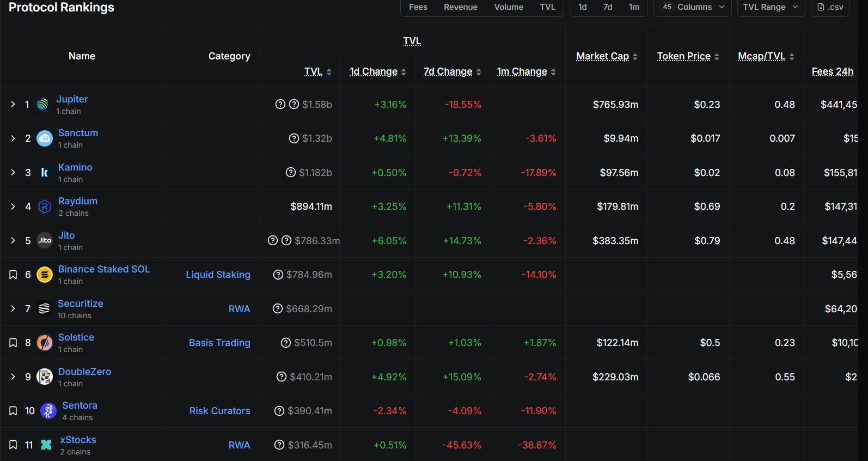Screen dimensions: 868x461
Task: Click the Jito protocol logo icon
Action: pos(45,240)
